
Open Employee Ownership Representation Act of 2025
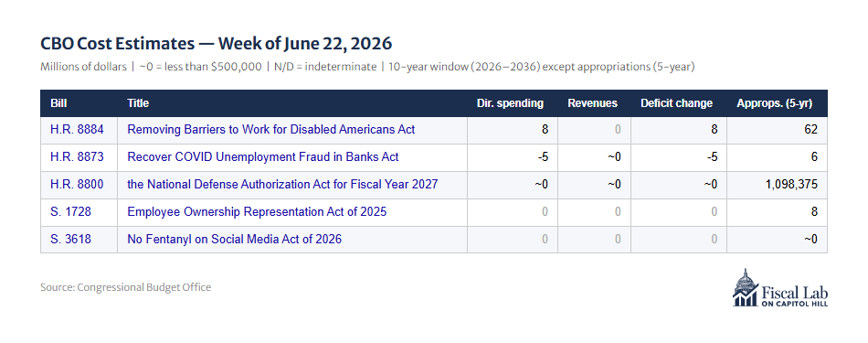click(x=257, y=211)
